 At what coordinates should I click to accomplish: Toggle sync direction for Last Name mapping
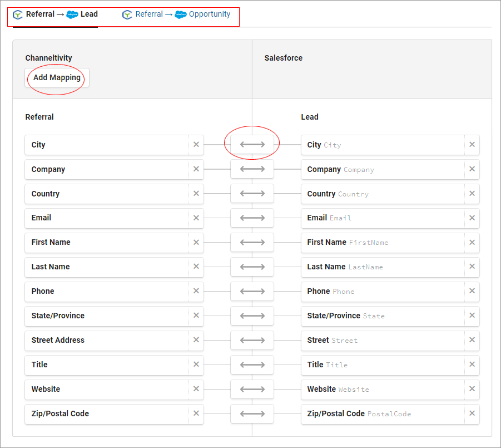tap(252, 267)
